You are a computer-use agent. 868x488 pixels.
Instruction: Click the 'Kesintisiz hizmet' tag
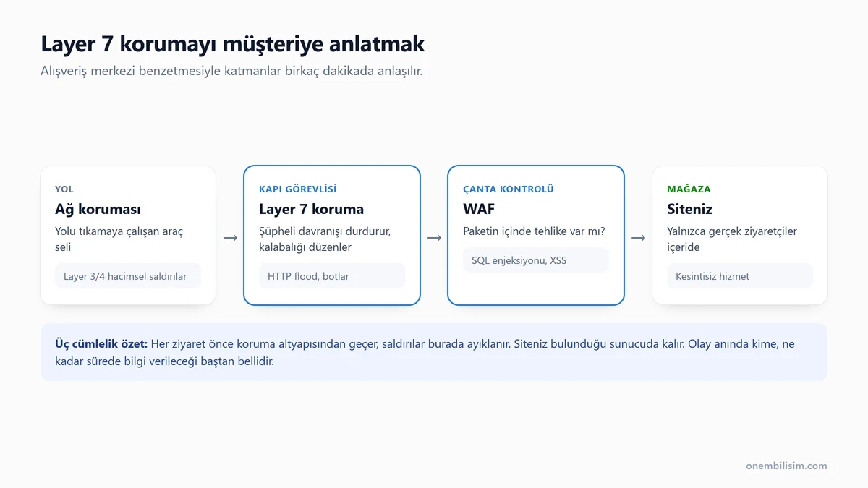point(740,276)
